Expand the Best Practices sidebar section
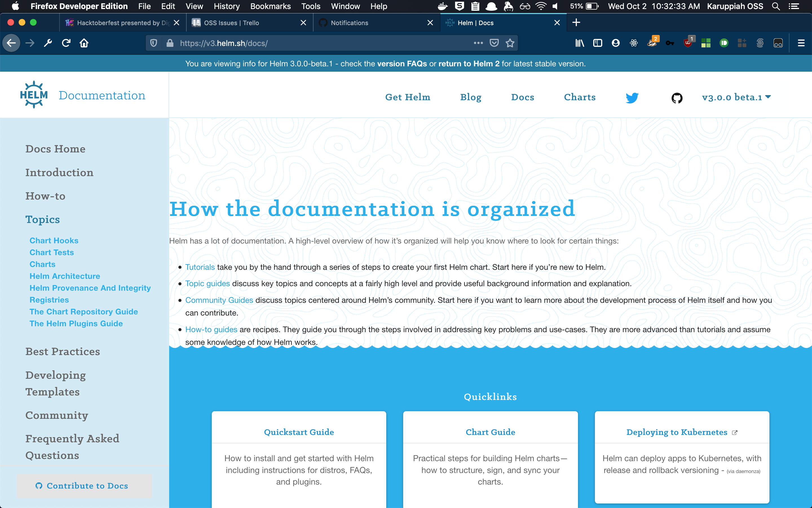Screen dimensions: 812x508 (63, 351)
